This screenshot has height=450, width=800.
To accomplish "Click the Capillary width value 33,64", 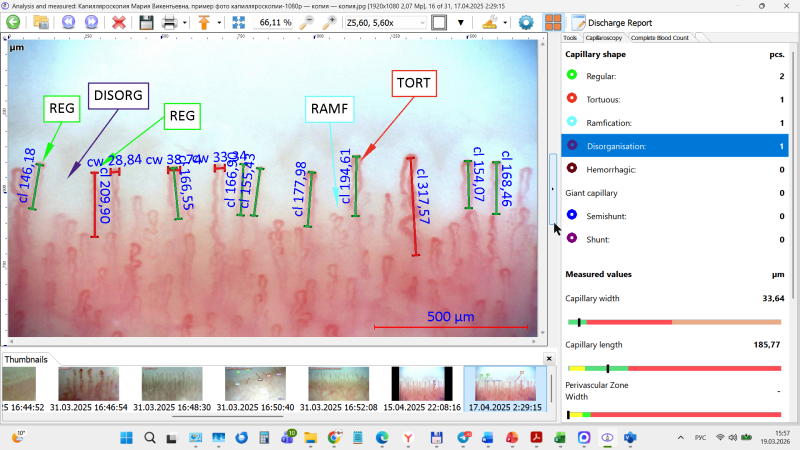I will point(773,298).
